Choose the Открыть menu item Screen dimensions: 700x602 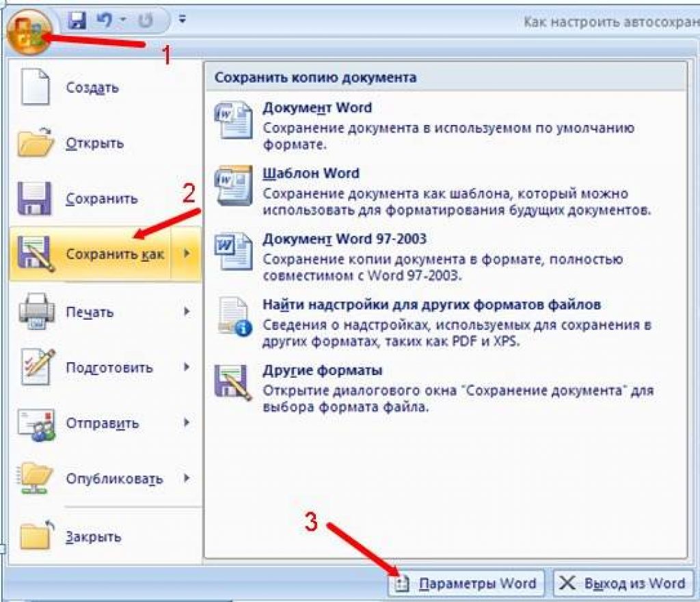[x=105, y=143]
